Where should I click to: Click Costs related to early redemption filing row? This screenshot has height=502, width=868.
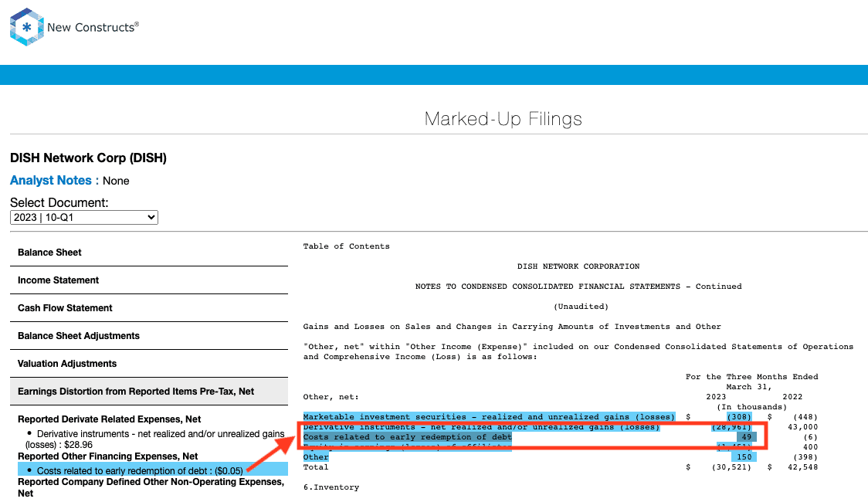(408, 436)
